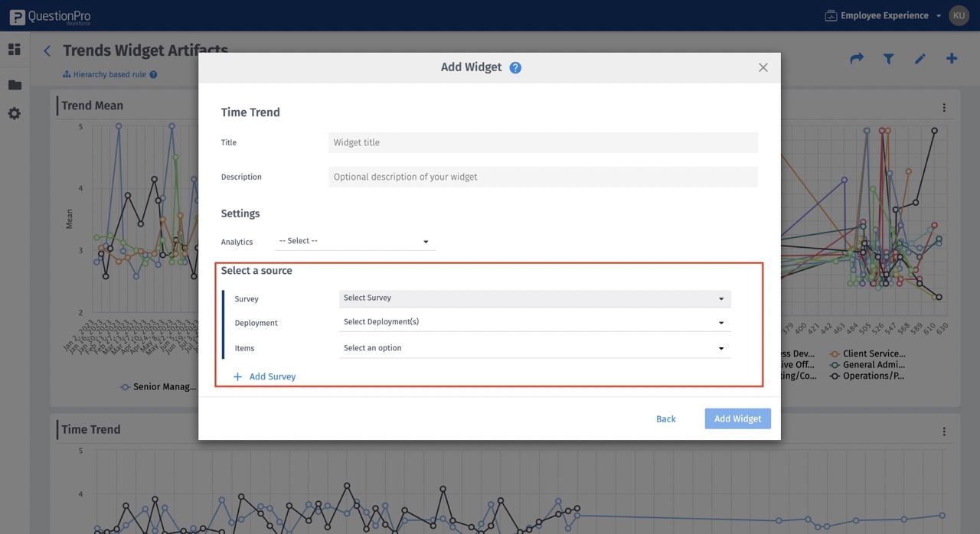The width and height of the screenshot is (980, 534).
Task: Click the Trends Widget Artifacts page title
Action: (x=145, y=50)
